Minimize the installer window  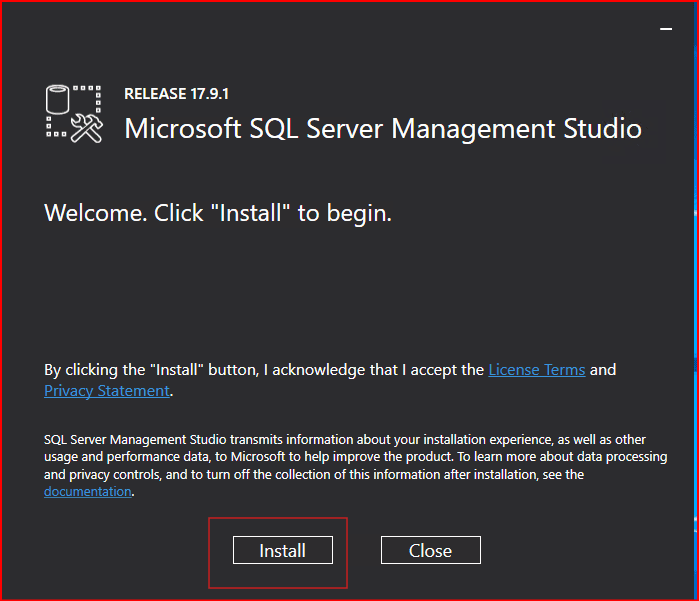[666, 30]
